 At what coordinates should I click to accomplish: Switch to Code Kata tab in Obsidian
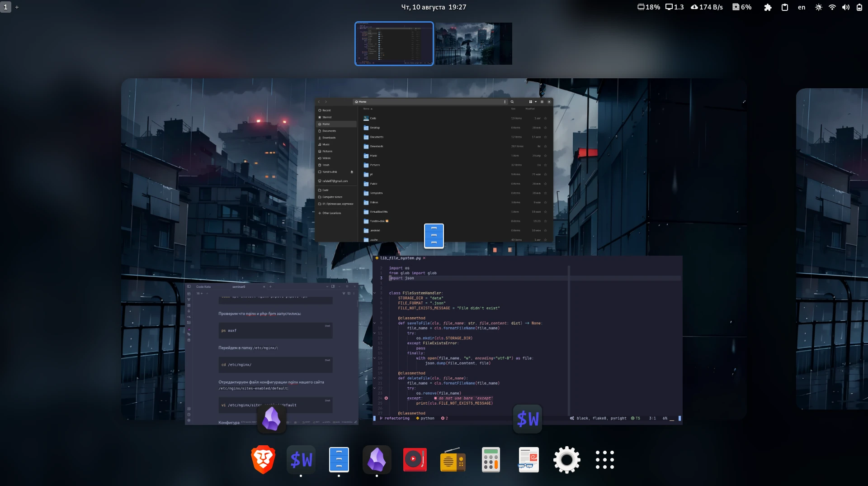[203, 286]
